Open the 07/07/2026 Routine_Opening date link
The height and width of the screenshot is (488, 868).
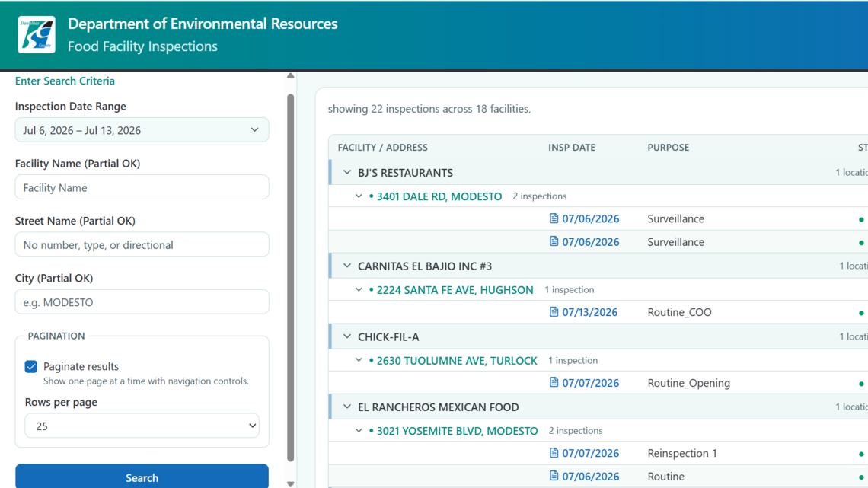point(591,383)
